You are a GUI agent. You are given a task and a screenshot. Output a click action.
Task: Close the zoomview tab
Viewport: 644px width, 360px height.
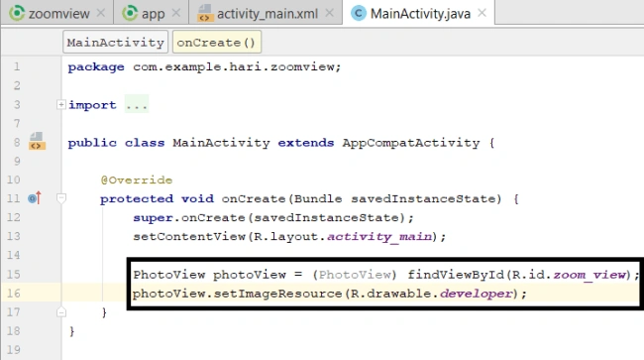[x=101, y=13]
